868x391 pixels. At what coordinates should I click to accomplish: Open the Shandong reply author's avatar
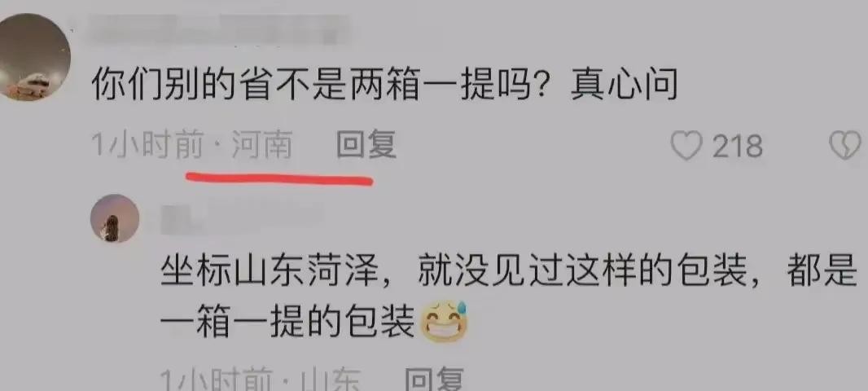click(x=115, y=218)
